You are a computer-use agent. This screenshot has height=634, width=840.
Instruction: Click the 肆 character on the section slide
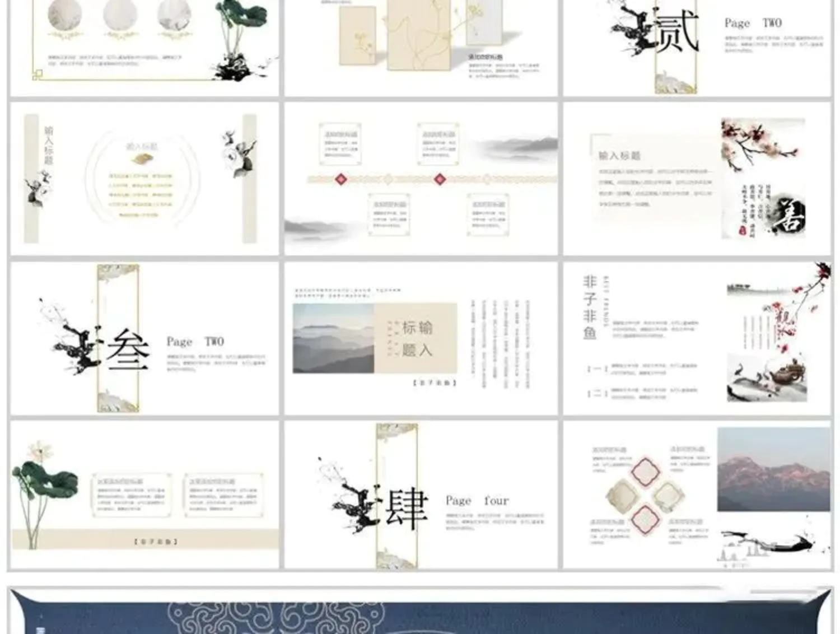pos(407,509)
